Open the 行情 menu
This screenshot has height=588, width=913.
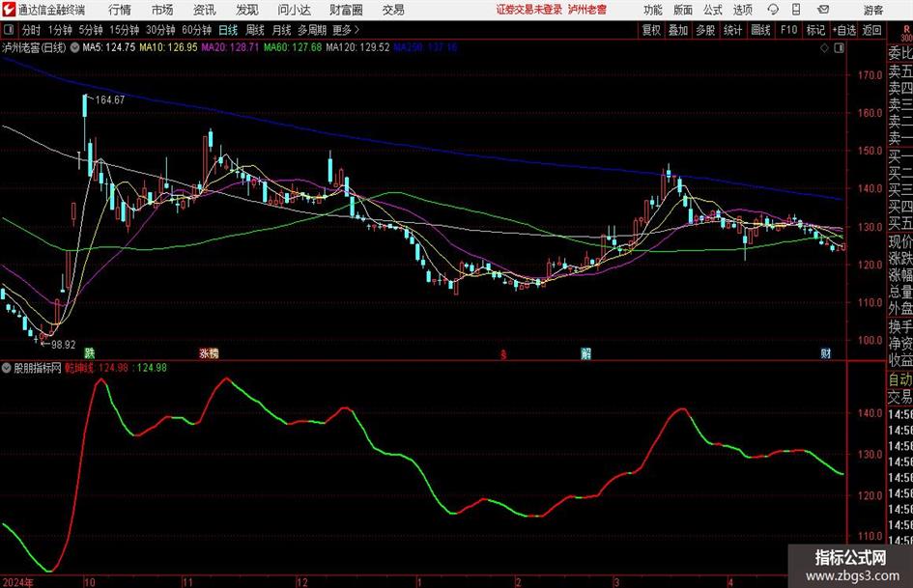[x=120, y=10]
